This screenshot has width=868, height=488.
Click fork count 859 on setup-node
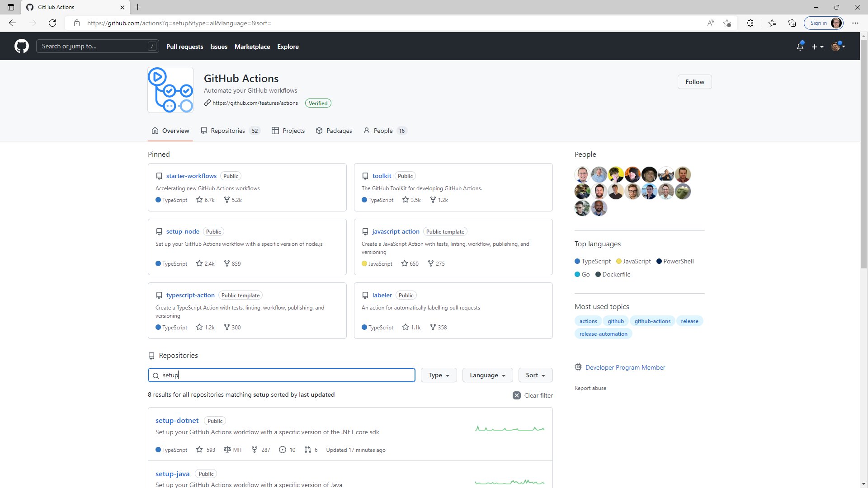232,263
